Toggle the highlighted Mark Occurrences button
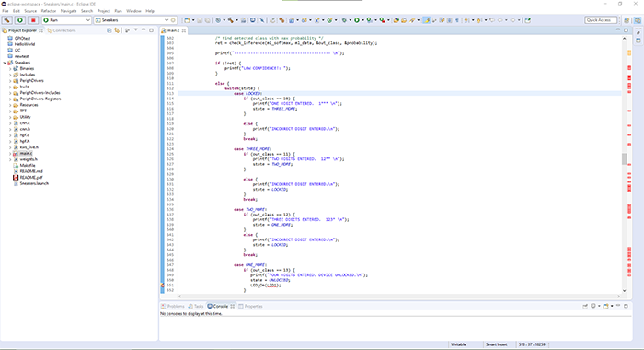This screenshot has width=644, height=350. pyautogui.click(x=426, y=20)
